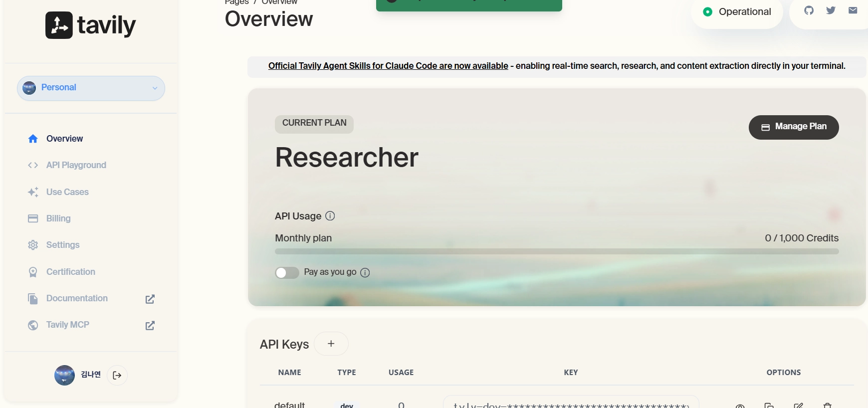
Task: Click the username 김나연
Action: point(91,375)
